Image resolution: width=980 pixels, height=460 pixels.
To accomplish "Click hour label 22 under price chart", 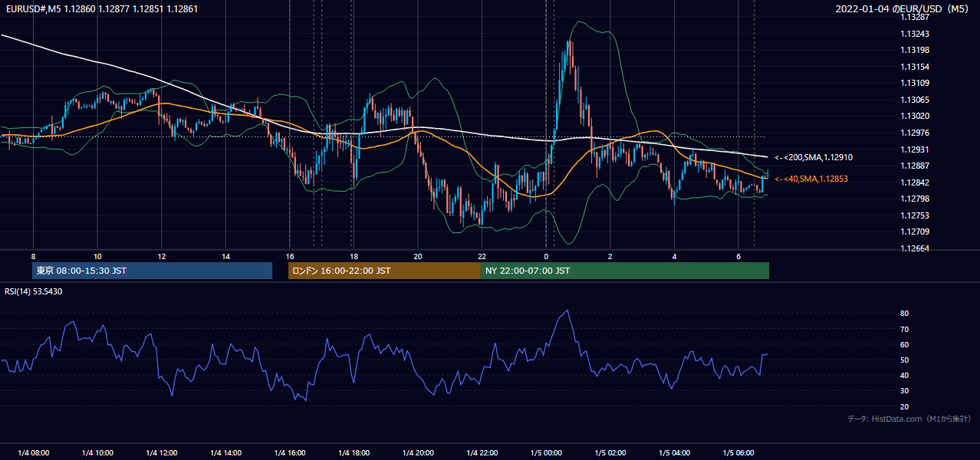I will coord(482,256).
